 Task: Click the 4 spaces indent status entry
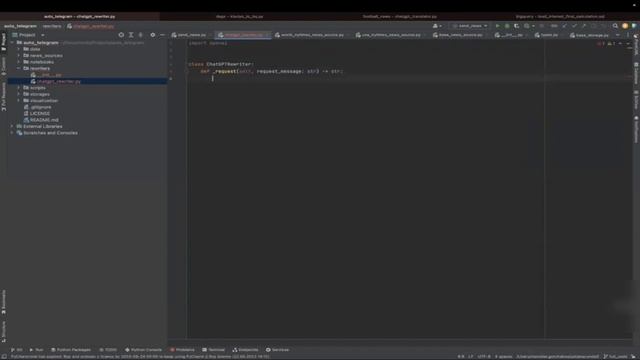pos(503,357)
